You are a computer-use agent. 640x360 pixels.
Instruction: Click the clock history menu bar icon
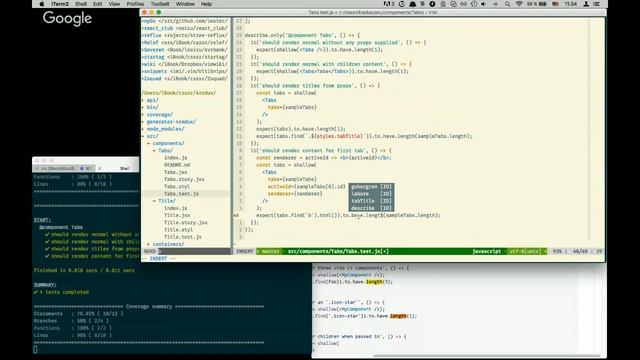(x=474, y=4)
